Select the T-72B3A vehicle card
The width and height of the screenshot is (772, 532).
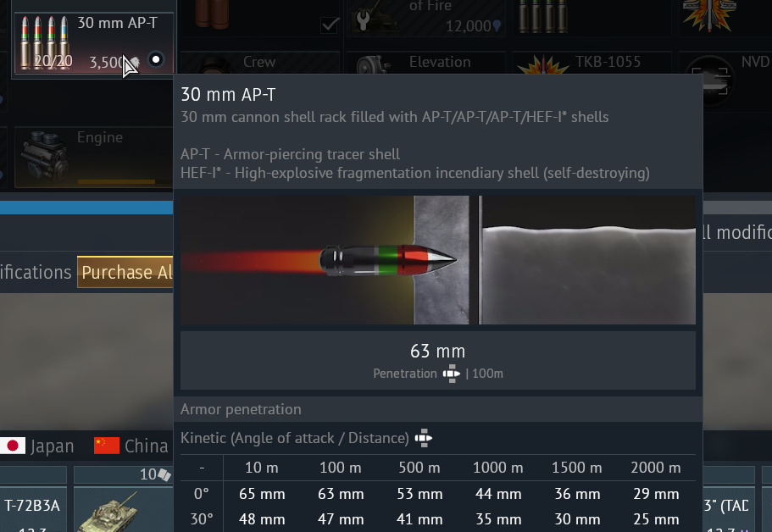(33, 507)
